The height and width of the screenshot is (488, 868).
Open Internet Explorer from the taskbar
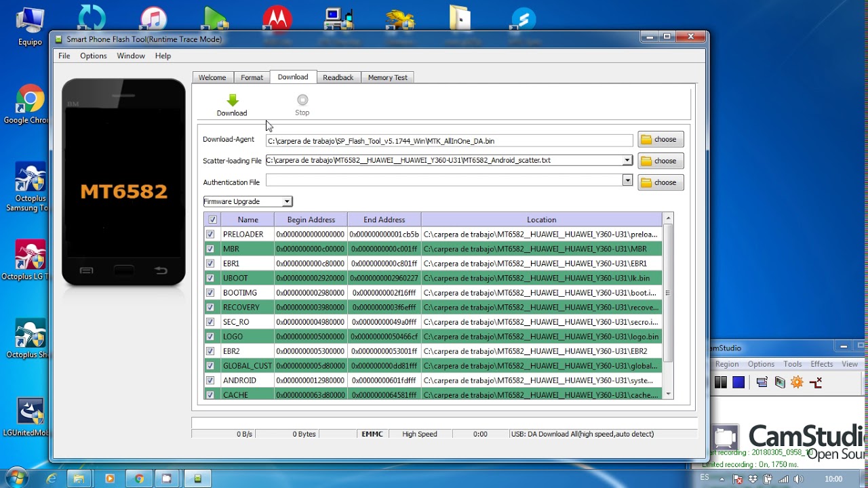pos(52,479)
